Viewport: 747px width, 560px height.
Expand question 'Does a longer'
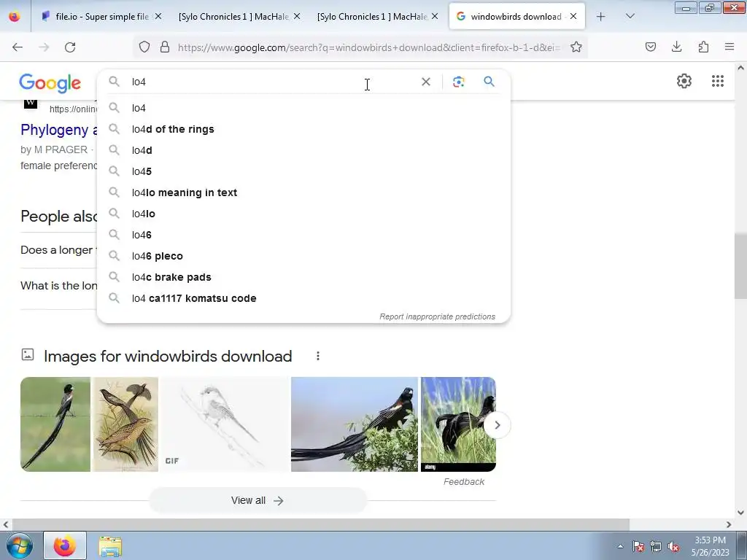pyautogui.click(x=58, y=250)
